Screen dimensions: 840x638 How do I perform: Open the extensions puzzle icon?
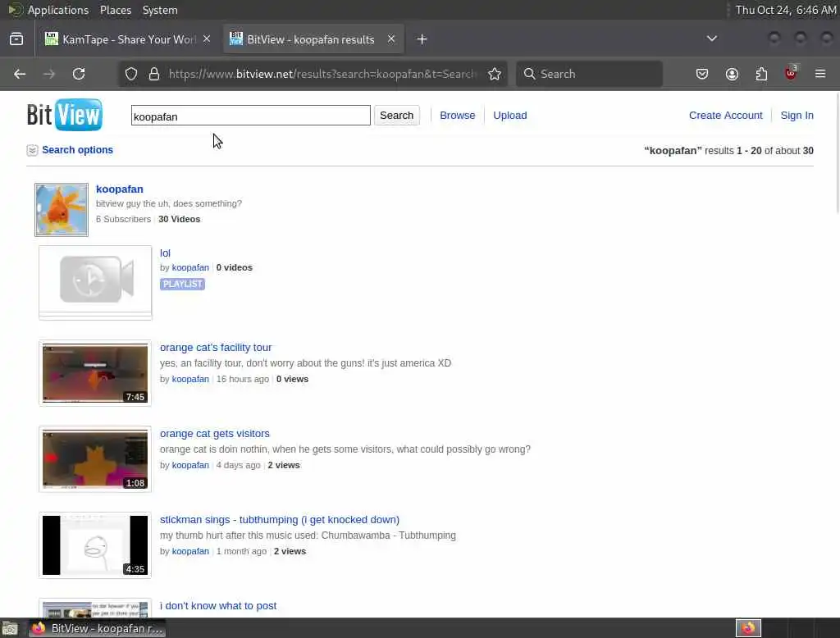[x=761, y=74]
